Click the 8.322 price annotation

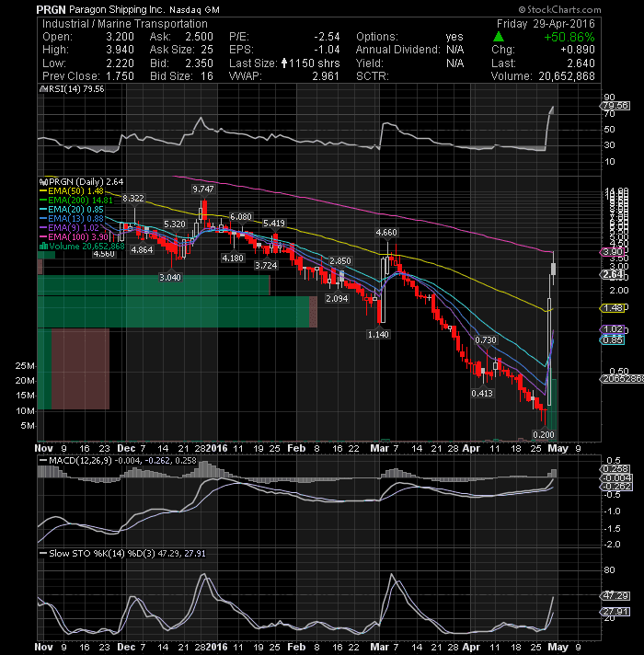click(133, 199)
